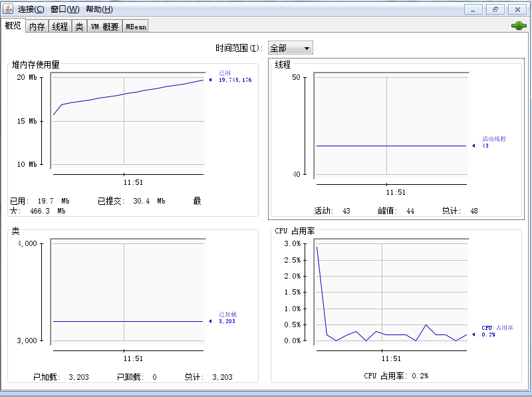Screen dimensions: 532x397
Task: Click the 已加载 3,203 legend label
Action: click(227, 318)
